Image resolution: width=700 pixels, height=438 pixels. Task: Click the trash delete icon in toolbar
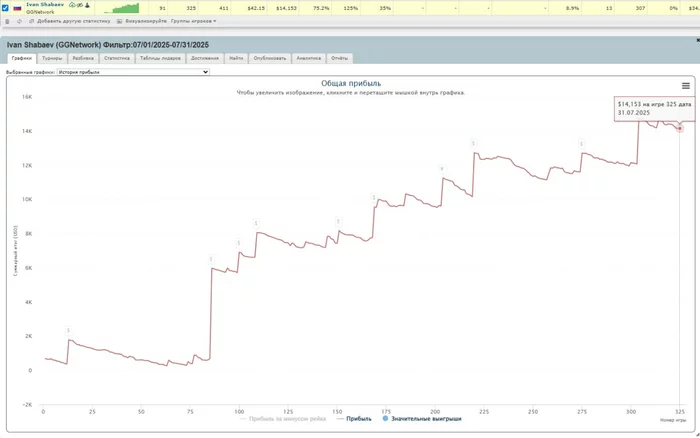point(7,21)
